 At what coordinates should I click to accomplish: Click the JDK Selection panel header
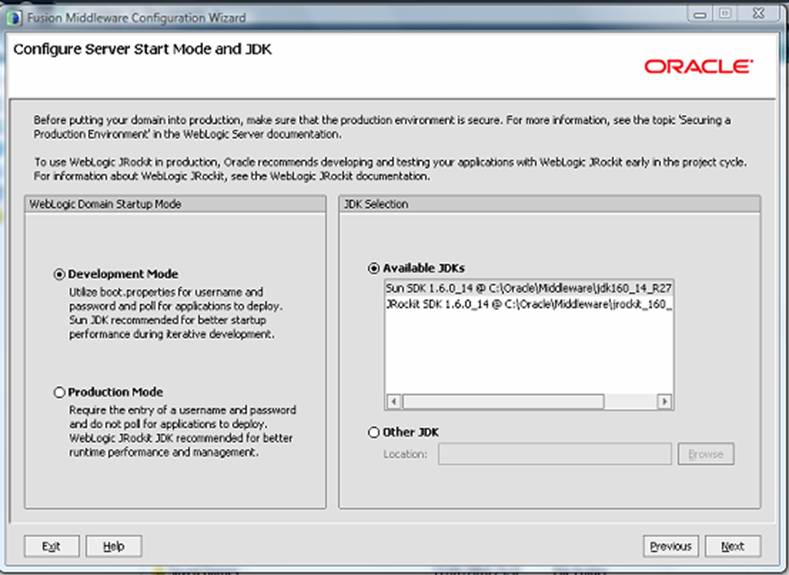point(549,204)
